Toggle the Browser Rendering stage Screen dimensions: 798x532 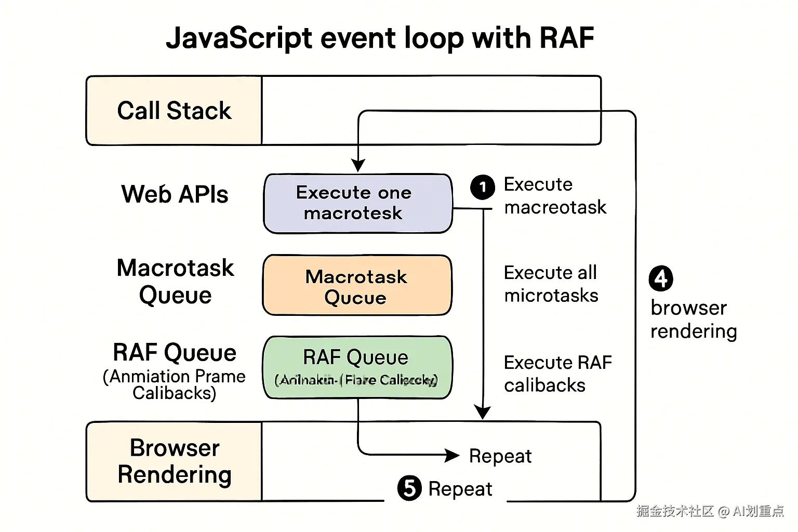(174, 461)
